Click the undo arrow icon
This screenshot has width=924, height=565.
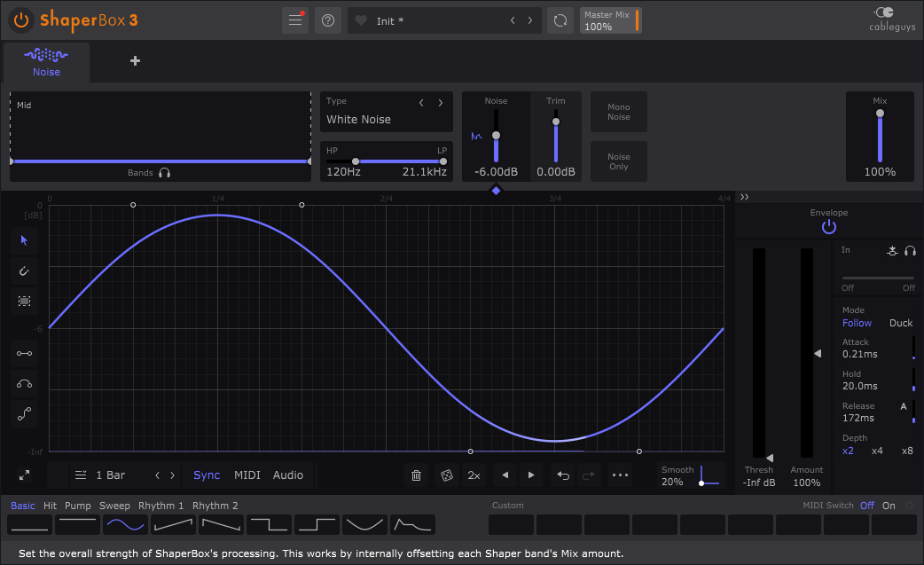pos(562,475)
